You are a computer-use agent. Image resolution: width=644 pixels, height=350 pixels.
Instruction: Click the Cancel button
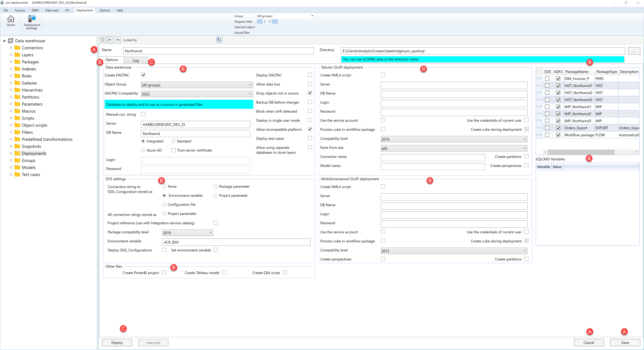[589, 342]
